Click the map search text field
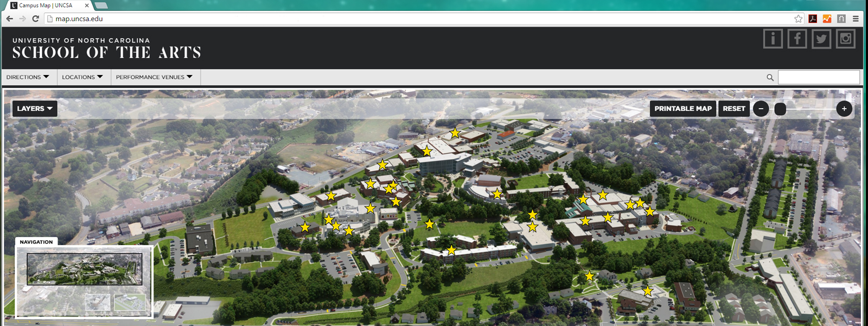Image resolution: width=868 pixels, height=326 pixels. (819, 77)
